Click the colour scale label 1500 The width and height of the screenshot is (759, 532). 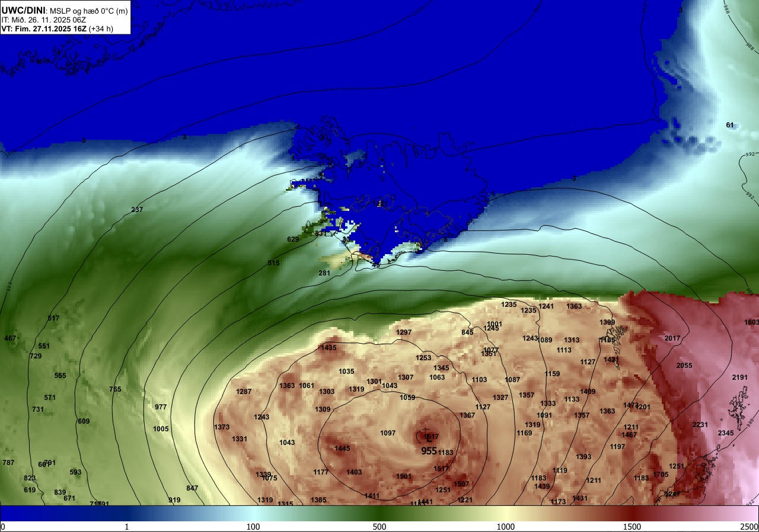pos(632,527)
